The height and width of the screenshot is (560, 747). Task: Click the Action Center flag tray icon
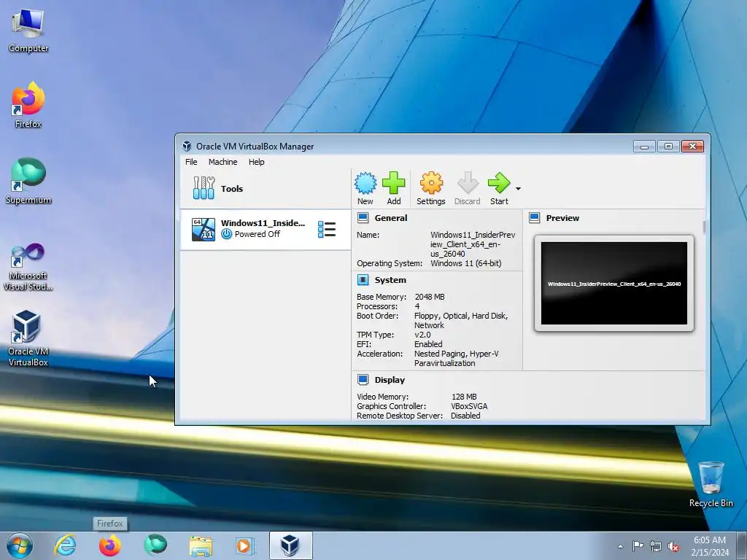[638, 546]
